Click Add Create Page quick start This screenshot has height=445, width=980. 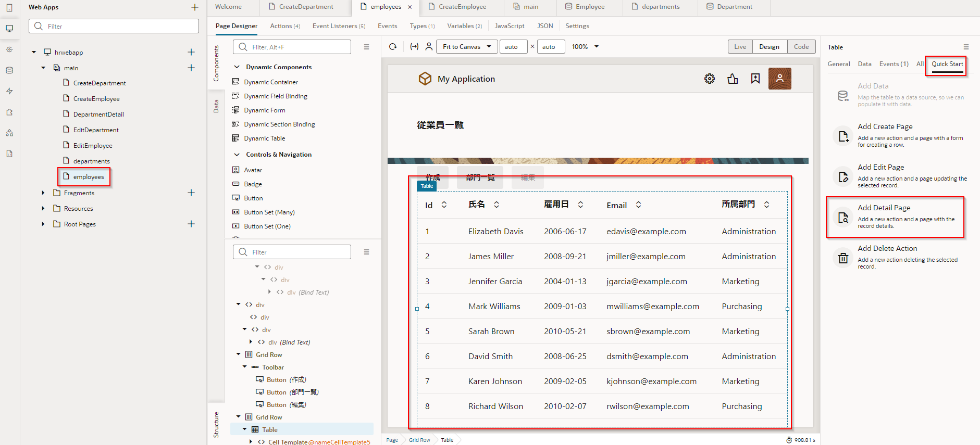885,126
